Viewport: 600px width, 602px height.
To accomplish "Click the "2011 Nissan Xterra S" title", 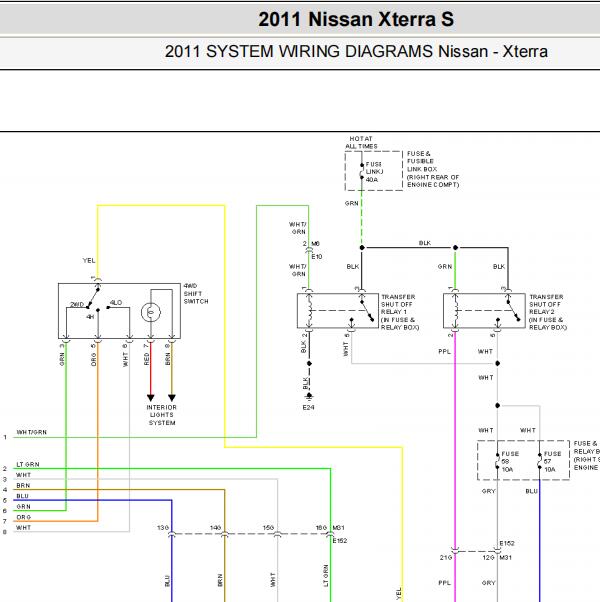I will tap(356, 19).
